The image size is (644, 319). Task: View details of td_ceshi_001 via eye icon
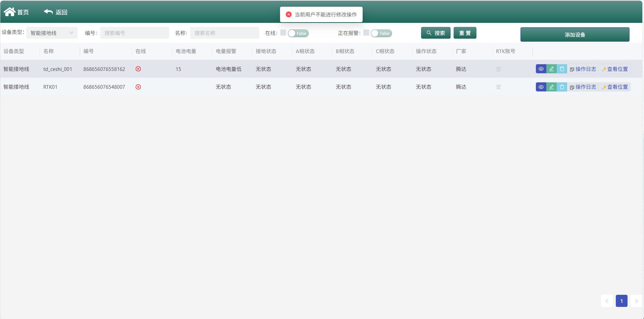[x=541, y=69]
